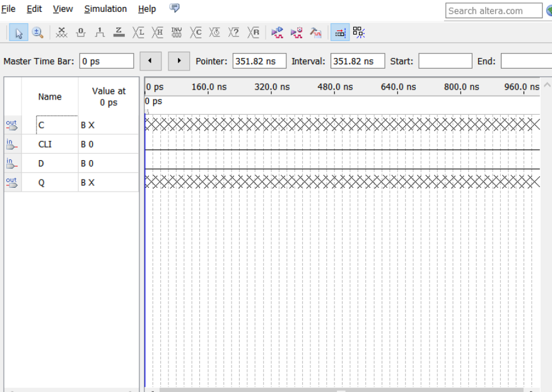Screen dimensions: 552x392
Task: Open Count Value (XC) tool
Action: (196, 33)
